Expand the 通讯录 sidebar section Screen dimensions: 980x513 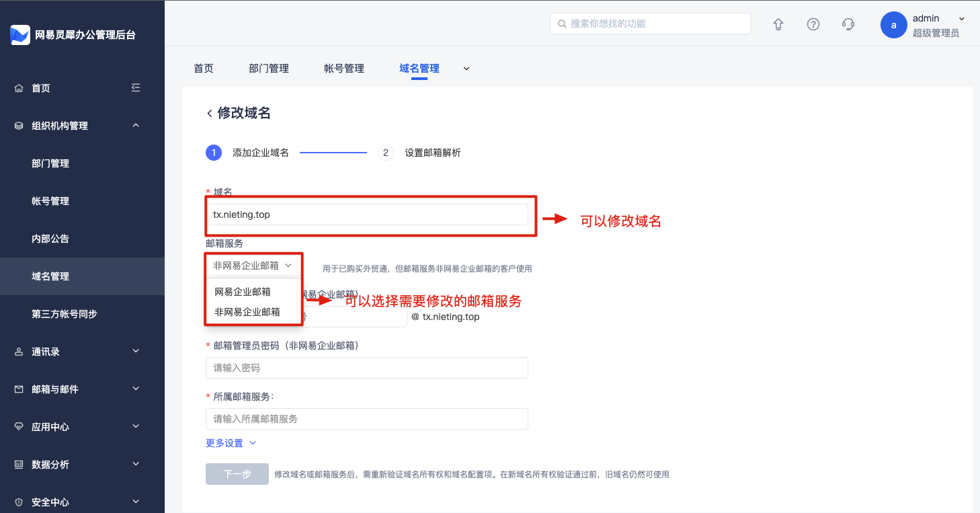tap(136, 352)
